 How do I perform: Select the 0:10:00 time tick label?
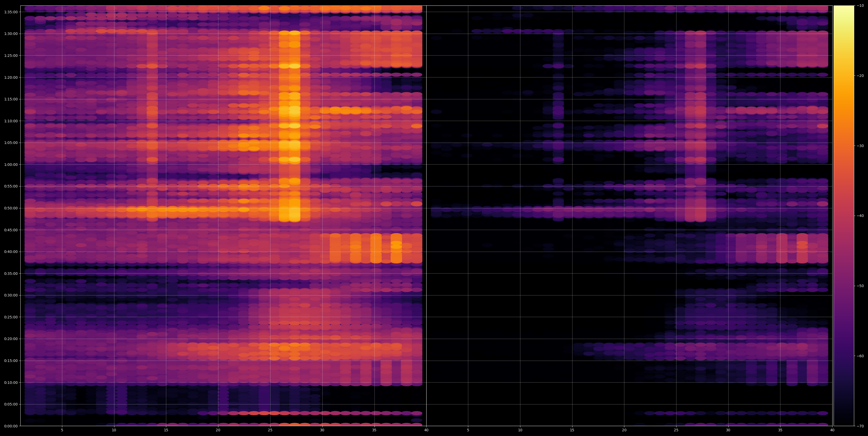[11, 382]
